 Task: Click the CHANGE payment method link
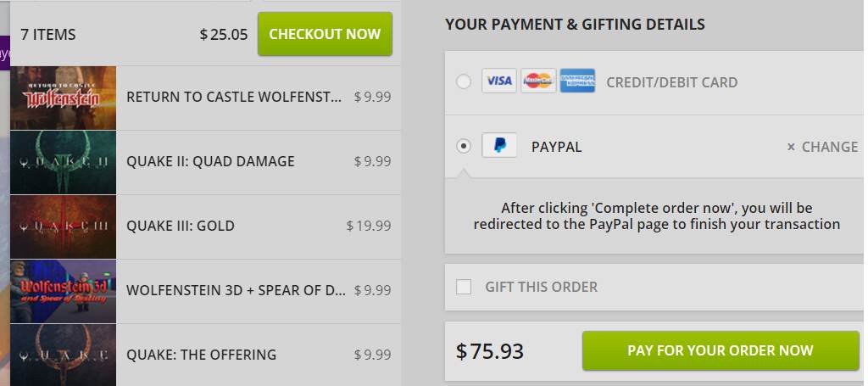829,147
